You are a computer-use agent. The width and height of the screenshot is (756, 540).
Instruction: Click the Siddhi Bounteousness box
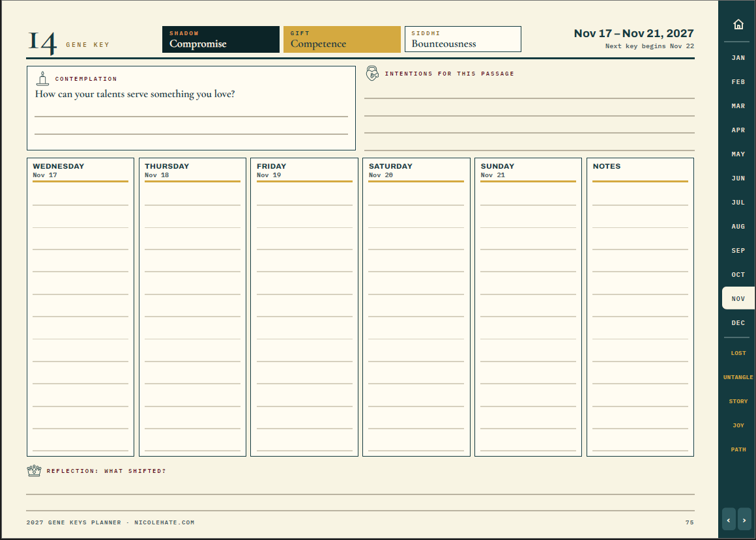coord(463,39)
